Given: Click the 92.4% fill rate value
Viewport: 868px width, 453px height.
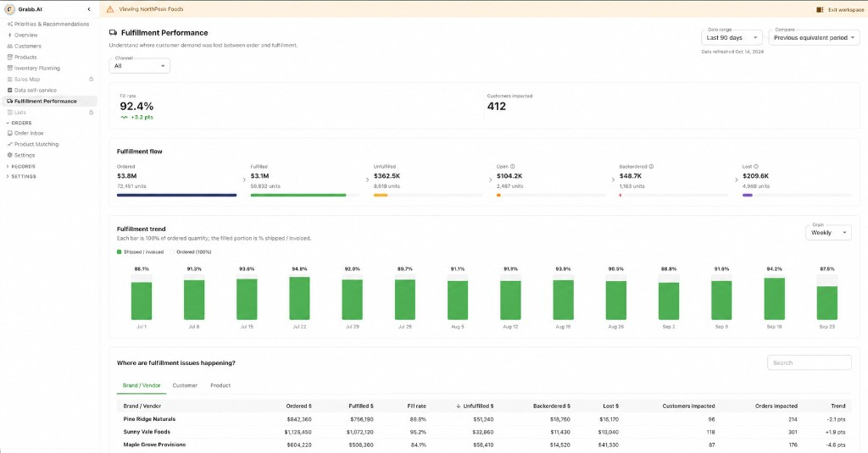Looking at the screenshot, I should [136, 106].
